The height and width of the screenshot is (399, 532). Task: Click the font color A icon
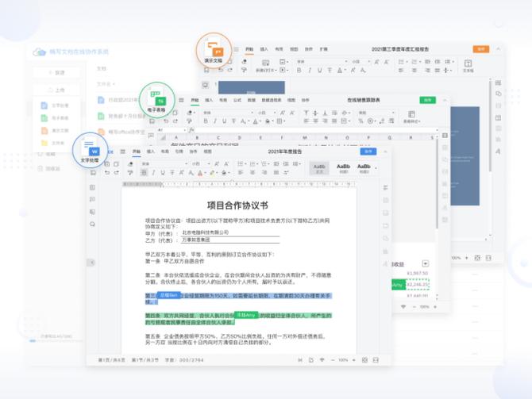click(200, 172)
